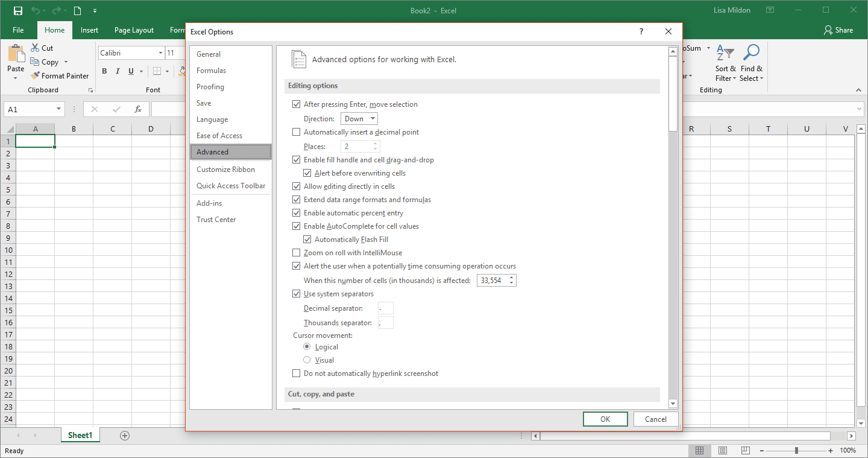
Task: Select the Visual cursor movement option
Action: pyautogui.click(x=307, y=360)
